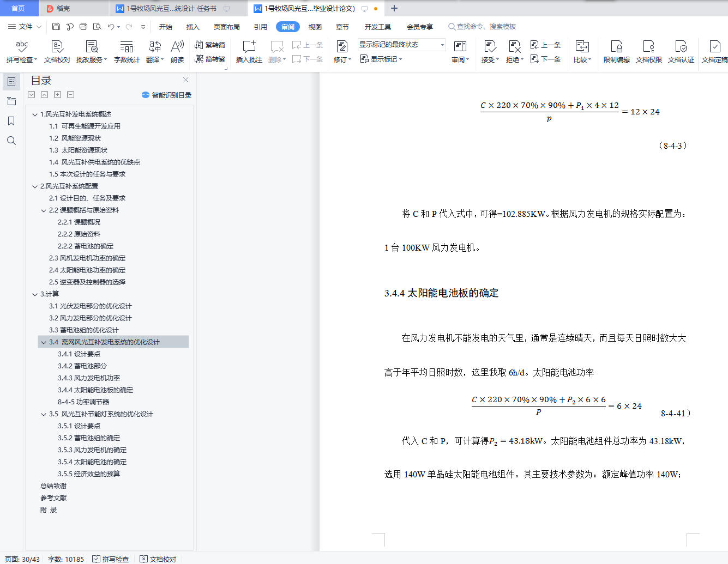Close the 目录 navigation pane
The width and height of the screenshot is (728, 564).
[x=185, y=80]
